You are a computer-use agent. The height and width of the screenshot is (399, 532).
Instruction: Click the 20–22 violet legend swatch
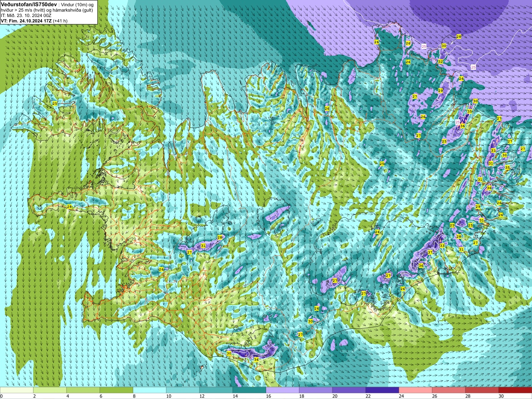[x=349, y=390]
